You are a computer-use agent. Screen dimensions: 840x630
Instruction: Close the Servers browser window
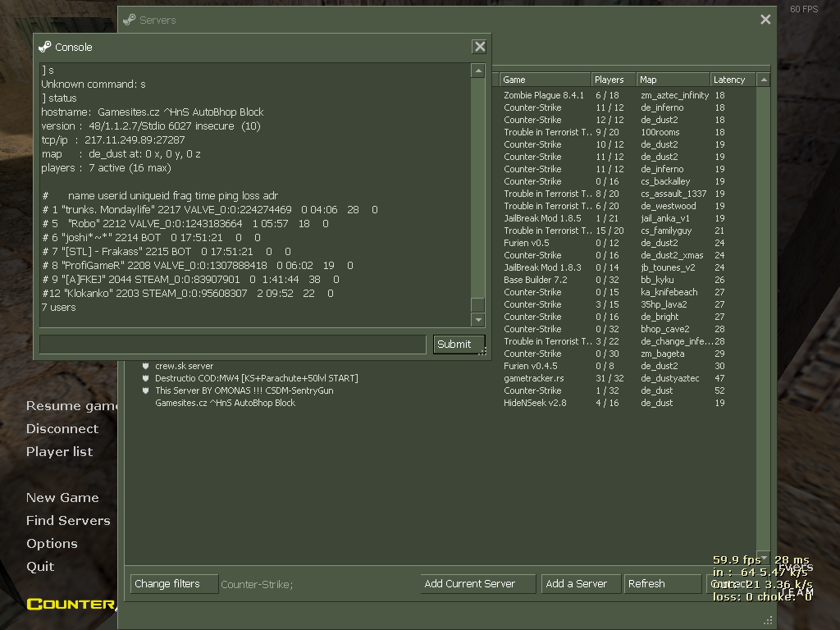[x=765, y=20]
